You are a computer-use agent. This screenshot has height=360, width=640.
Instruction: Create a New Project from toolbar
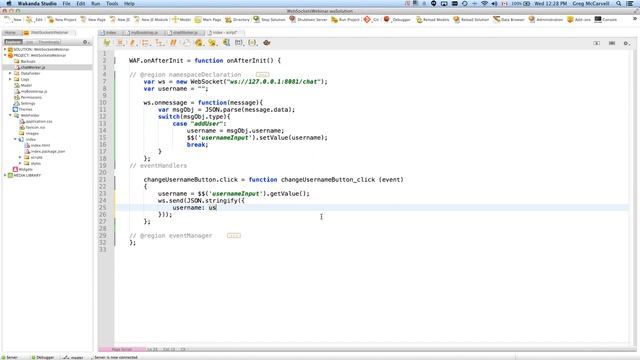click(62, 20)
